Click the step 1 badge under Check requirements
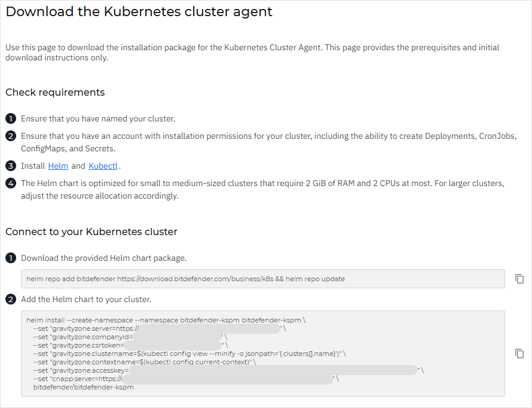 point(10,118)
